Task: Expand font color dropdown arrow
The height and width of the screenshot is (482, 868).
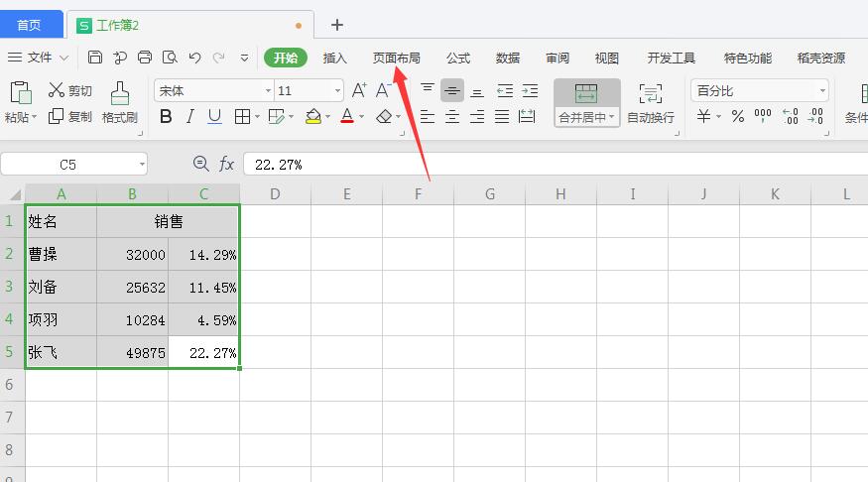Action: tap(361, 117)
